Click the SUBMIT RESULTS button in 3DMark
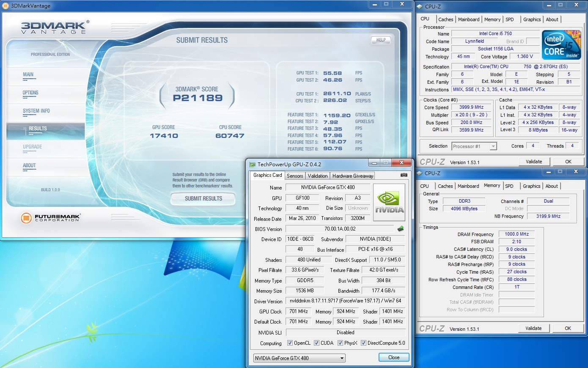This screenshot has height=368, width=588. click(x=203, y=198)
